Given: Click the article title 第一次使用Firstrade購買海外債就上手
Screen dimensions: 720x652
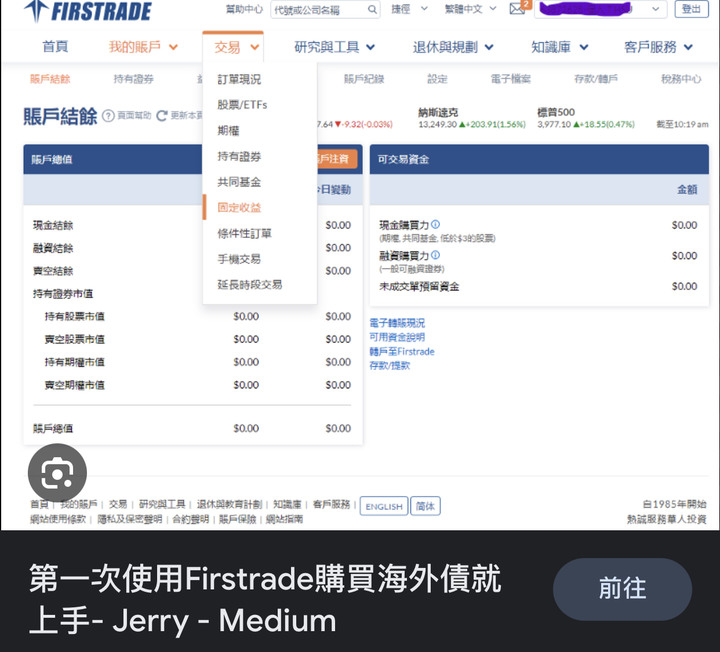Looking at the screenshot, I should pos(264,599).
